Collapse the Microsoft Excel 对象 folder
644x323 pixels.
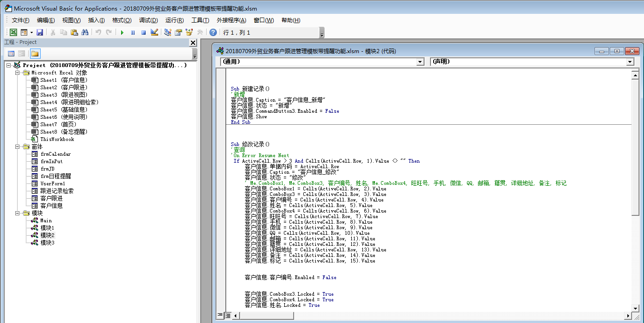pyautogui.click(x=17, y=73)
